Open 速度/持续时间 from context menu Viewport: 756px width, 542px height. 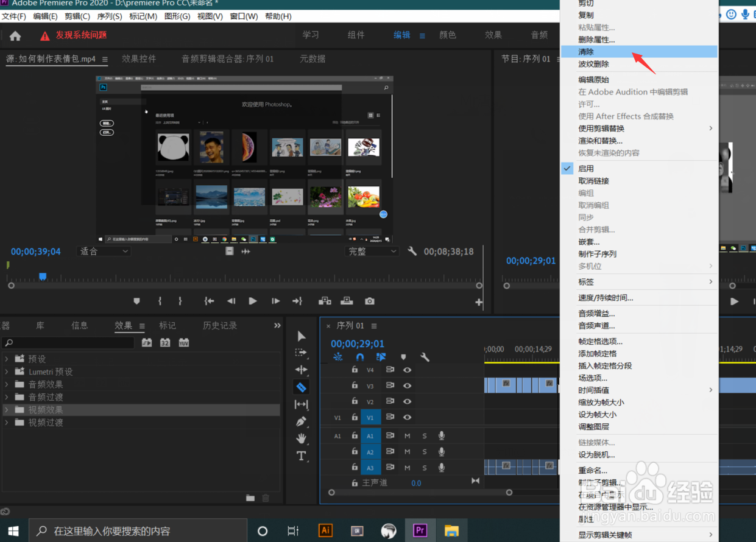[x=639, y=298]
